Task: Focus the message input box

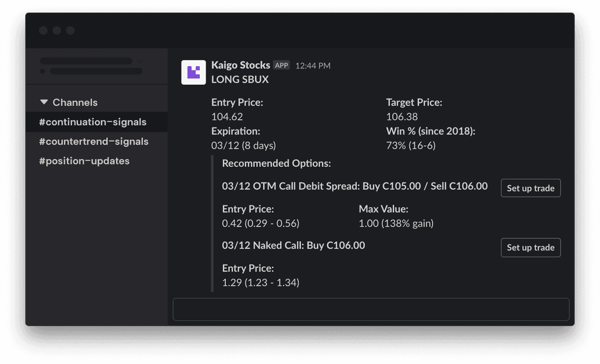Action: 371,309
